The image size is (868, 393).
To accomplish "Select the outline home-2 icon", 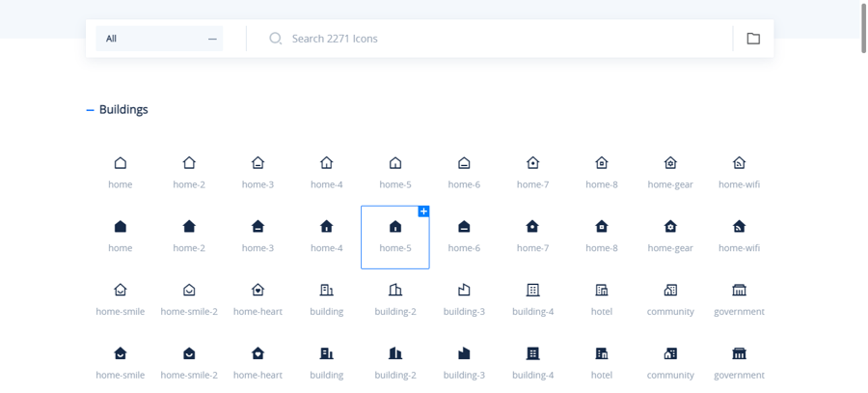I will 189,163.
